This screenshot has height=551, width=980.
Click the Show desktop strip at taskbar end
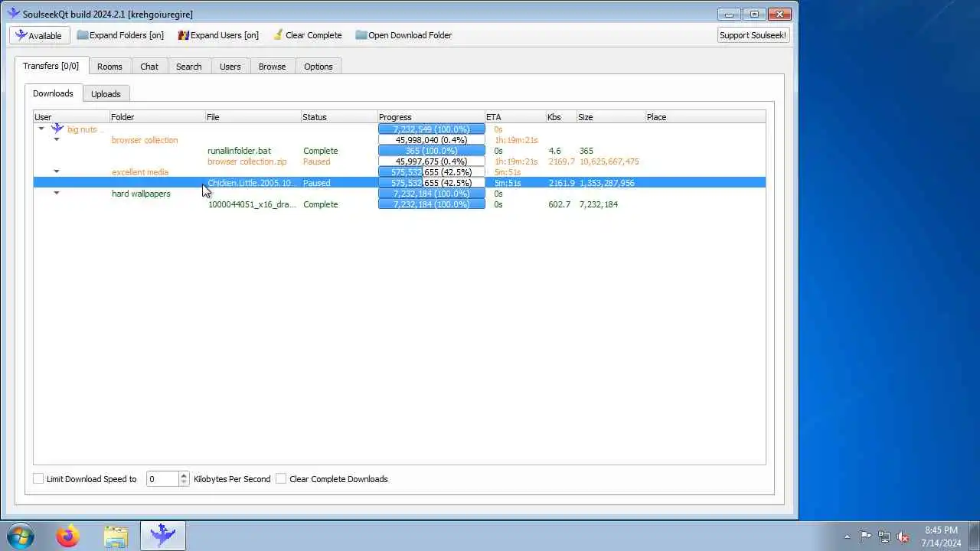(975, 536)
